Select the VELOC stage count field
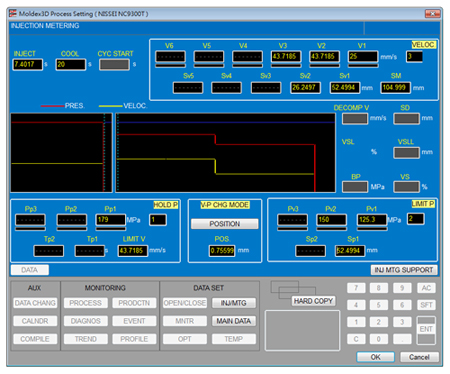This screenshot has height=374, width=450. pos(414,56)
